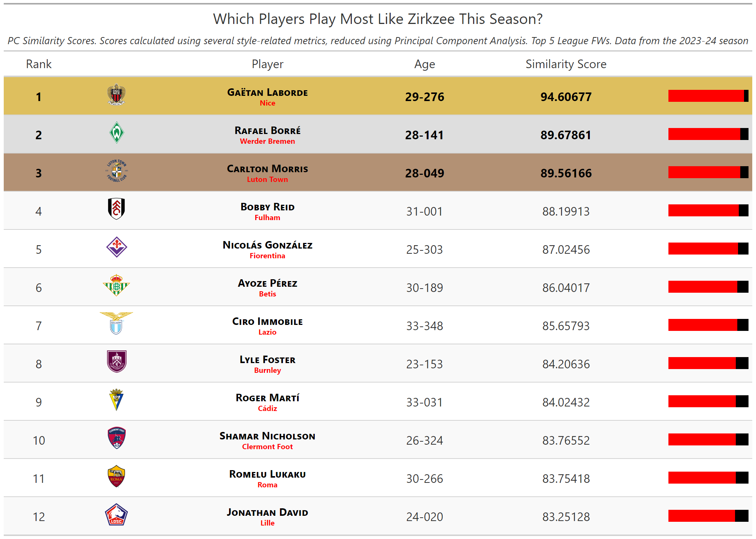Click the Rank column header

[x=39, y=64]
